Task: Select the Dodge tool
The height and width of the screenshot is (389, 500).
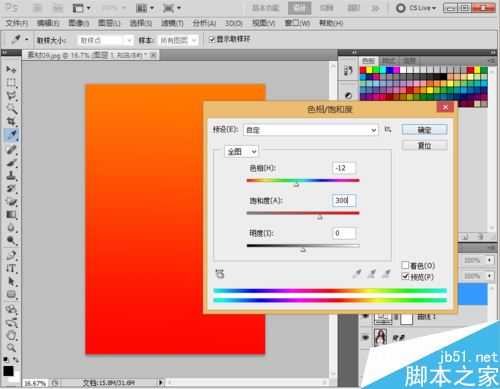Action: point(11,240)
